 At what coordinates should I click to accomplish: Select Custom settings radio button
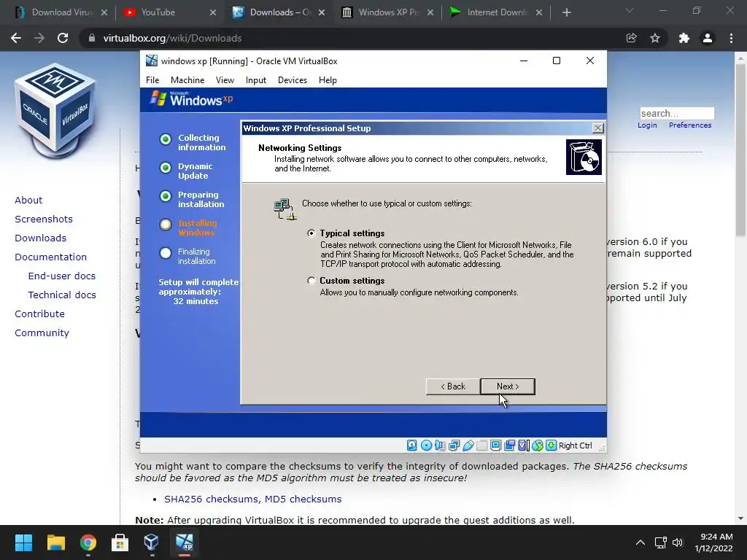[311, 281]
